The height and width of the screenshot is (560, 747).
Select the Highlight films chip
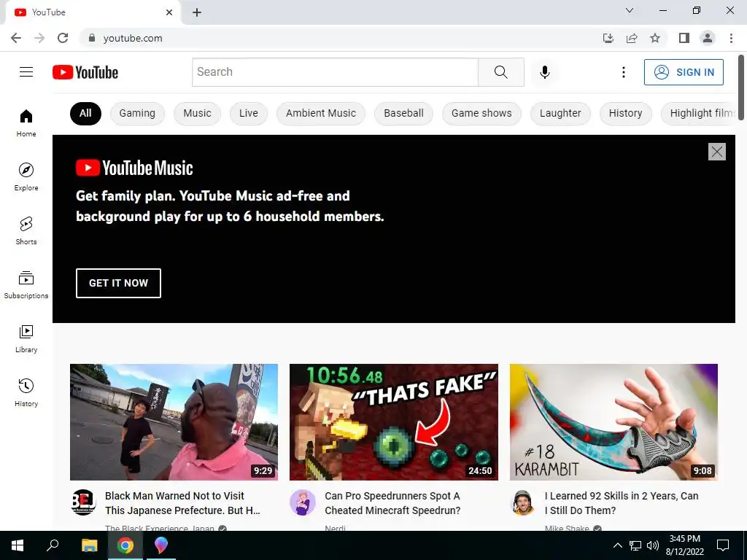tap(698, 113)
